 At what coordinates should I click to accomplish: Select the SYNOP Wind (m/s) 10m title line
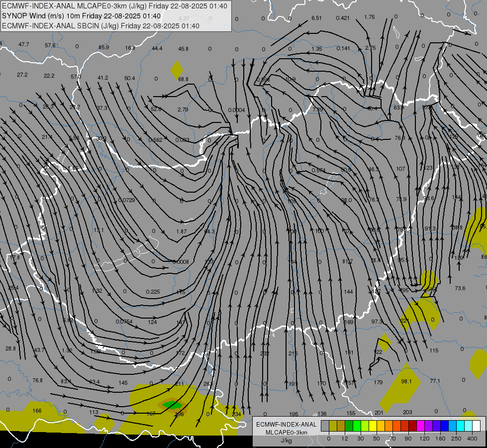82,16
